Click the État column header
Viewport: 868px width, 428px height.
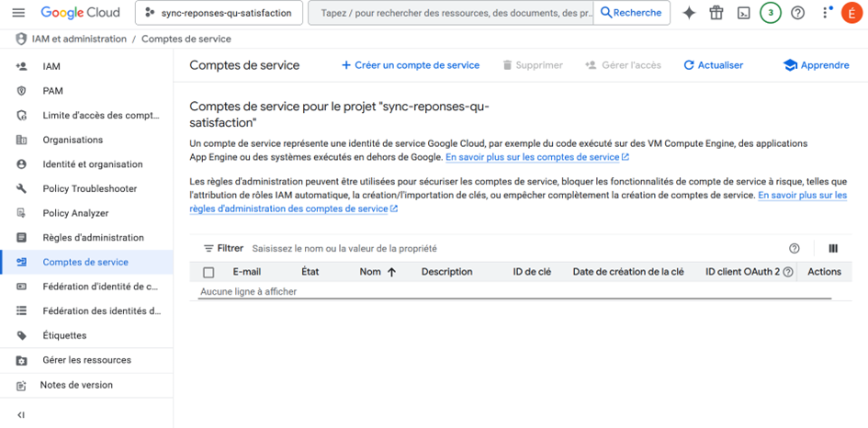(310, 272)
